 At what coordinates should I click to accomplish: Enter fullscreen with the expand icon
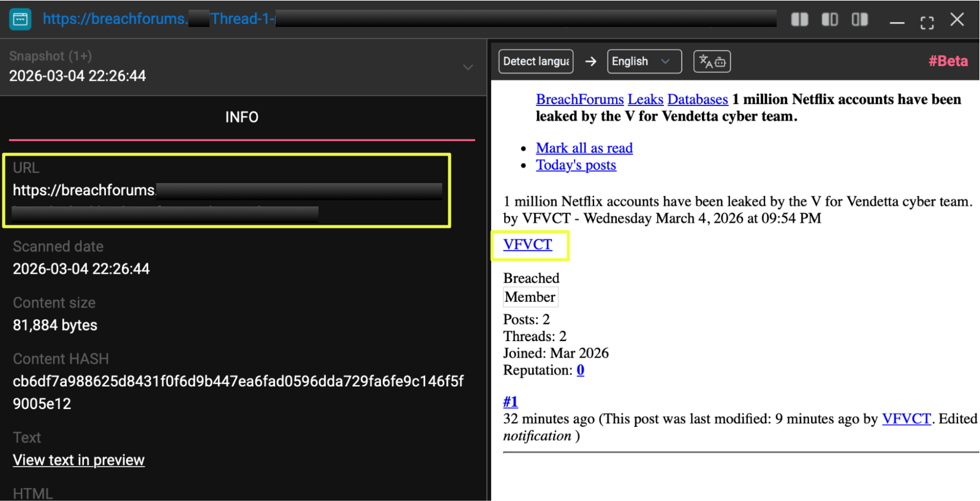[x=927, y=22]
